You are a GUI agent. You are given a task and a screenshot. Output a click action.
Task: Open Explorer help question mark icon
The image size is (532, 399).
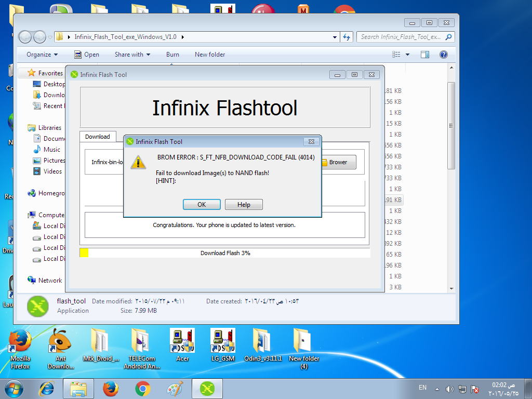coord(444,55)
